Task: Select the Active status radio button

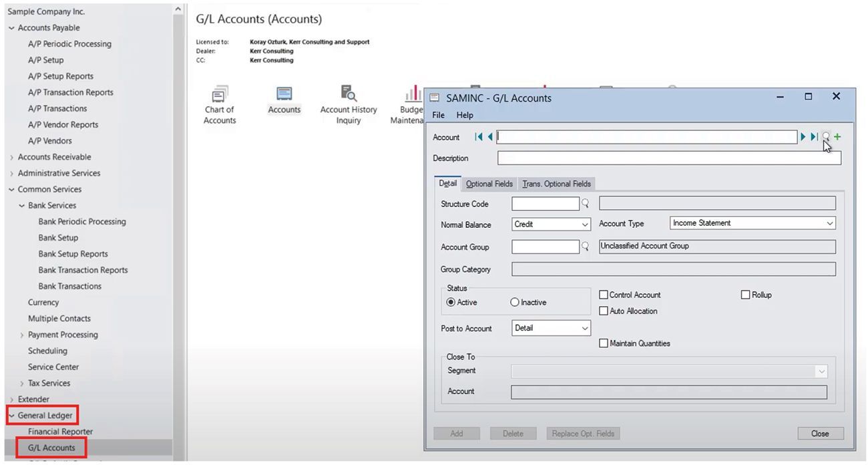Action: tap(451, 302)
